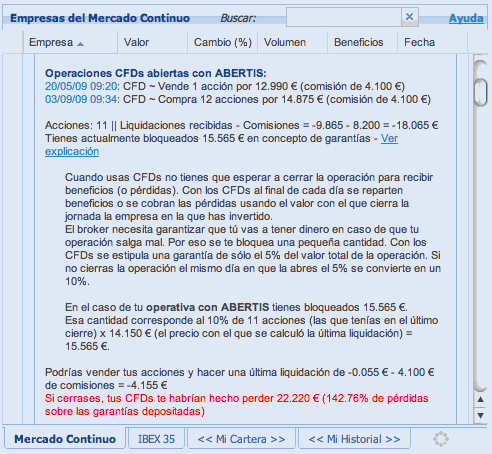Open the 20/05/09 09:20 operation date link
The height and width of the screenshot is (454, 492).
81,86
